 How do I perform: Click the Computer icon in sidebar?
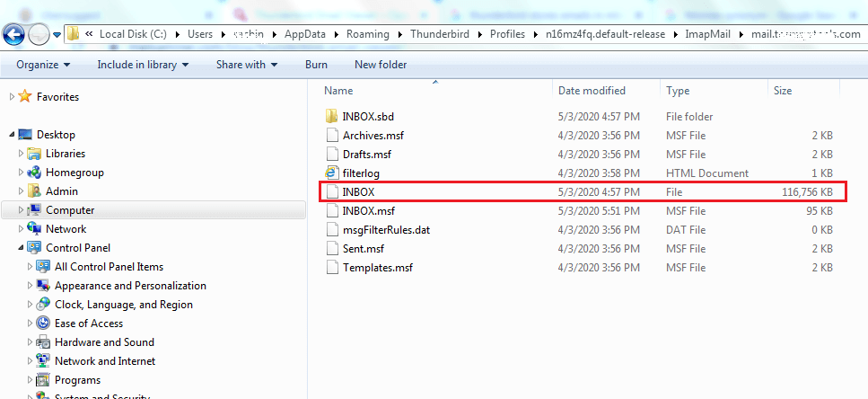point(34,210)
